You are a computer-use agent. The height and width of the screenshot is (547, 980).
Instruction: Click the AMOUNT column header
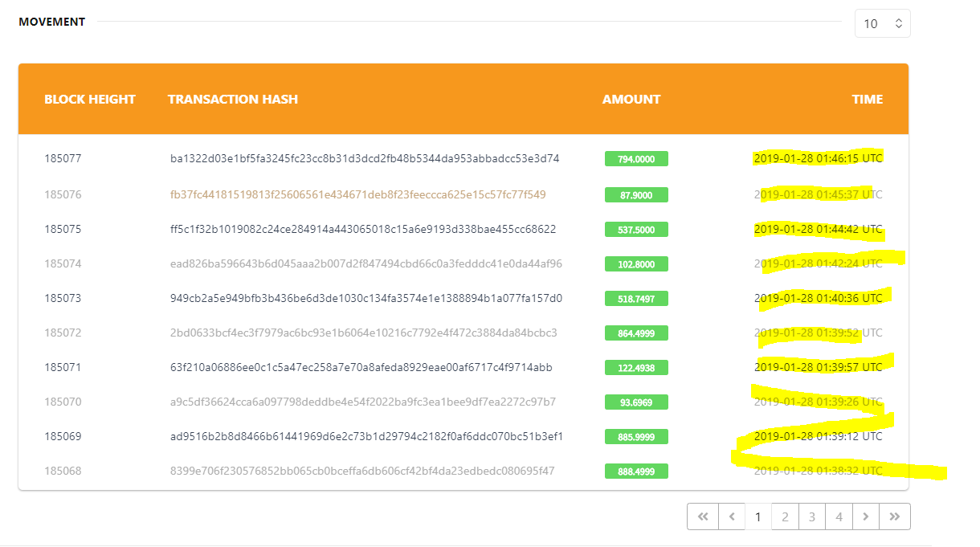point(631,100)
